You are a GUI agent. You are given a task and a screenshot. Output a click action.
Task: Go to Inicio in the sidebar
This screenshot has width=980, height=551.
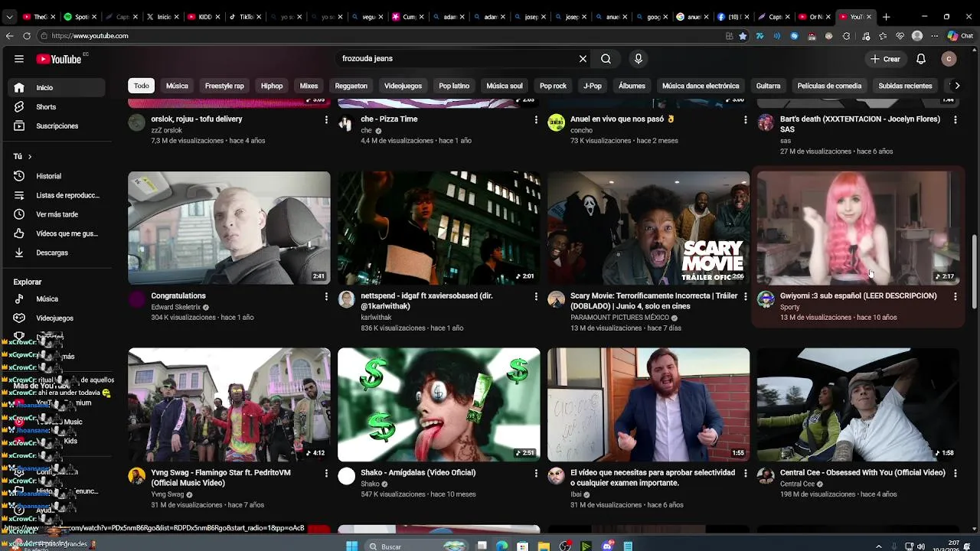(55, 88)
